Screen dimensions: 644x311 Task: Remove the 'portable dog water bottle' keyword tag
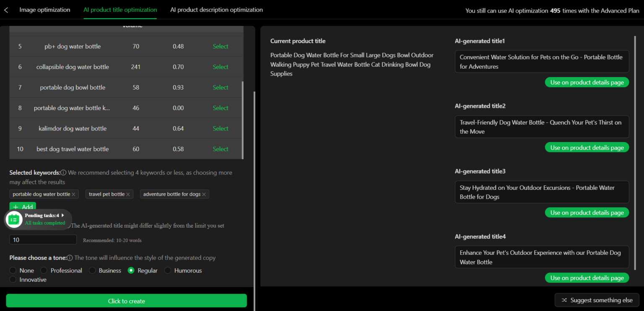pos(73,194)
